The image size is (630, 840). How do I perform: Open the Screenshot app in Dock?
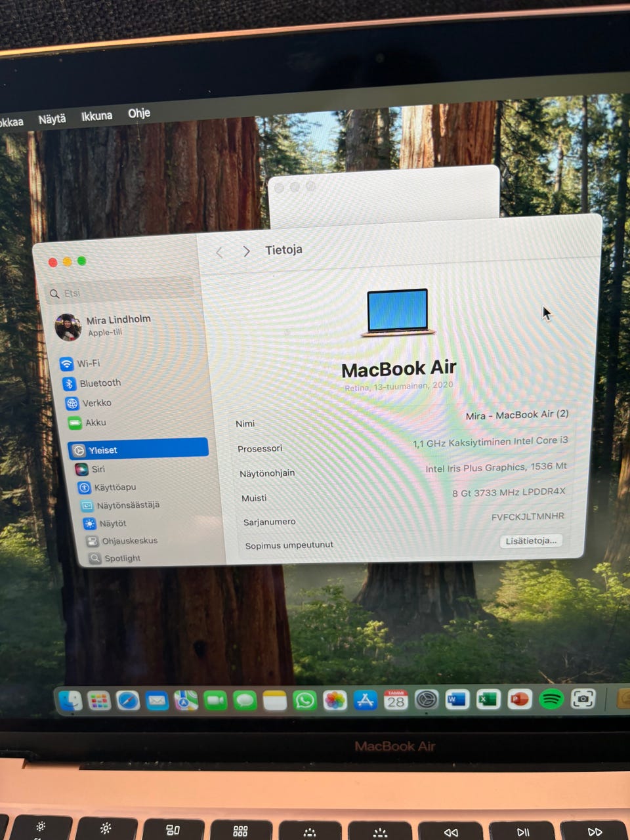[x=583, y=698]
